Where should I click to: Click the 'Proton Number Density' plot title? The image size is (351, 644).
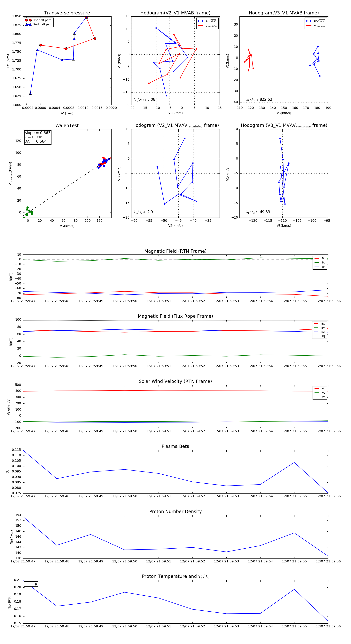(x=175, y=511)
